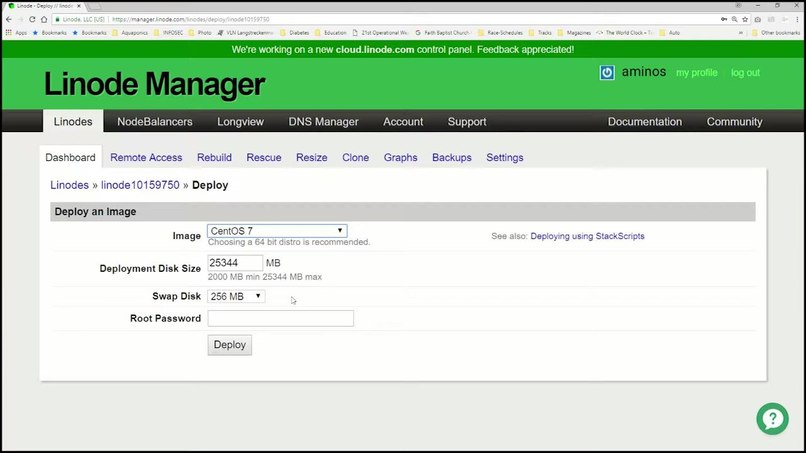Open the Settings sub-tab
The width and height of the screenshot is (806, 453).
pos(505,157)
